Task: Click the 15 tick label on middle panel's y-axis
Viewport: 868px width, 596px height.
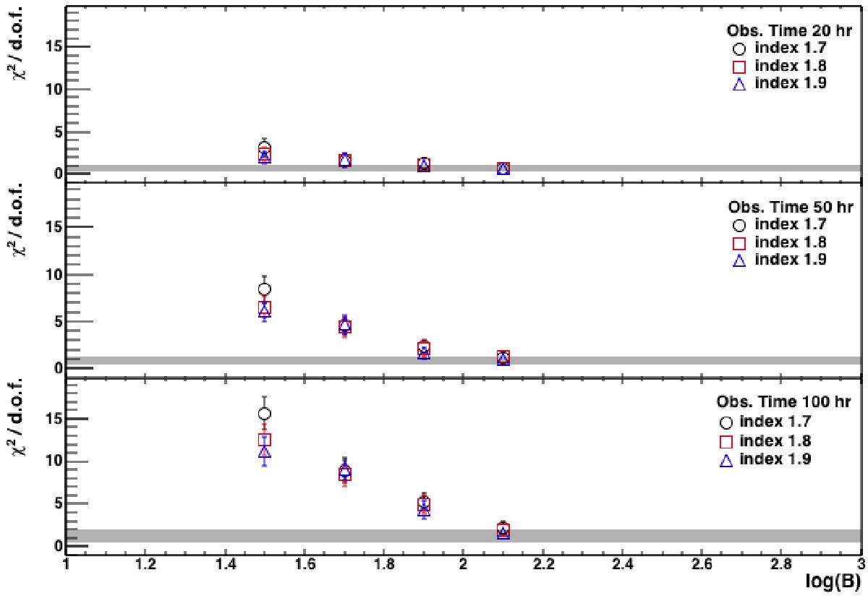Action: tap(51, 227)
